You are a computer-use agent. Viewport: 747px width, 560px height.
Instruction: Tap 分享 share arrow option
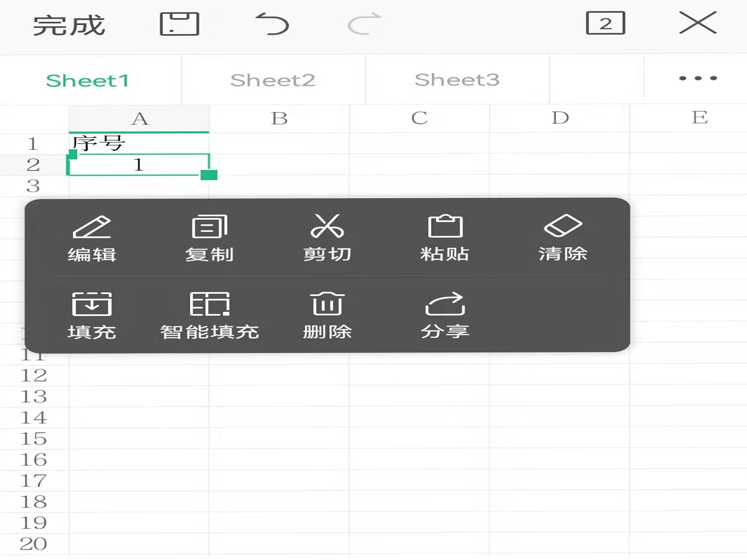pyautogui.click(x=445, y=316)
